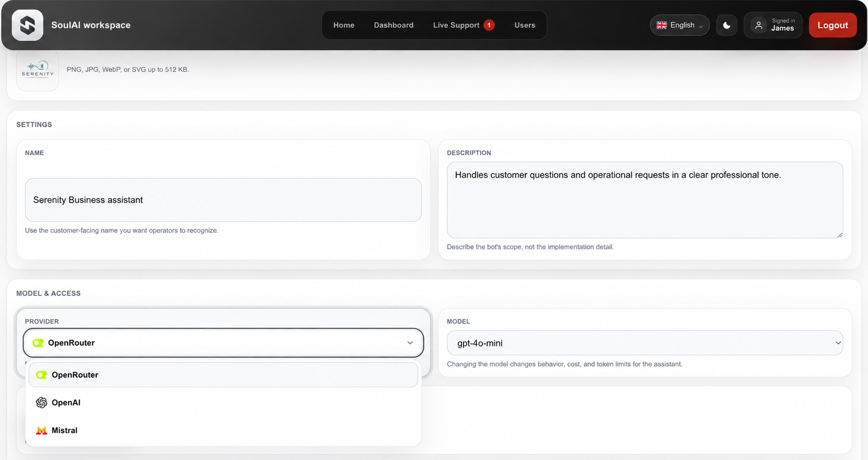Viewport: 868px width, 460px height.
Task: Open the gpt-4o-mini model dropdown
Action: [x=645, y=343]
